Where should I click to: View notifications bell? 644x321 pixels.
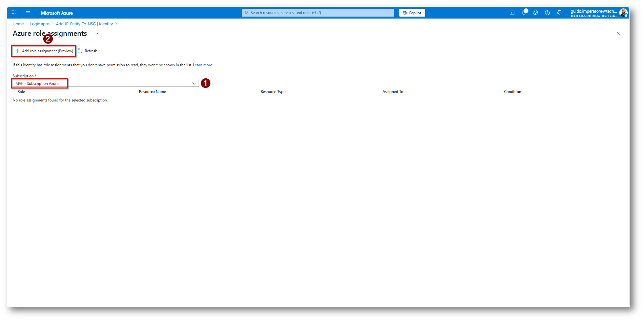click(x=524, y=13)
